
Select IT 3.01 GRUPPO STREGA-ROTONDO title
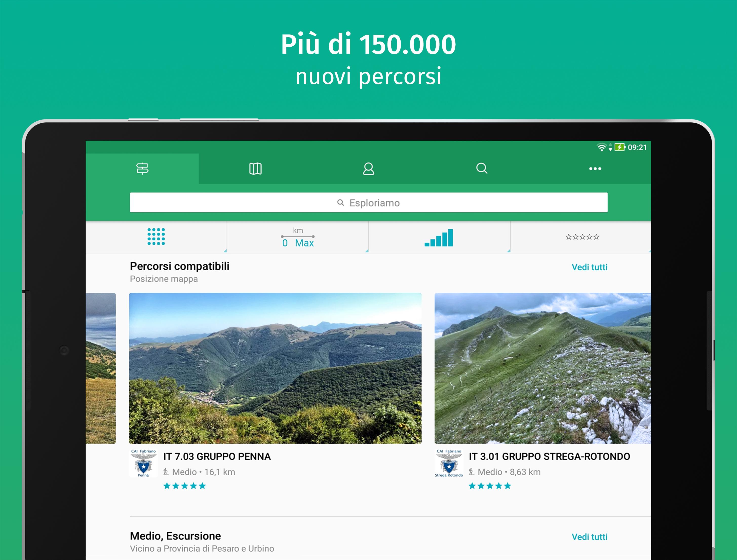[x=549, y=456]
